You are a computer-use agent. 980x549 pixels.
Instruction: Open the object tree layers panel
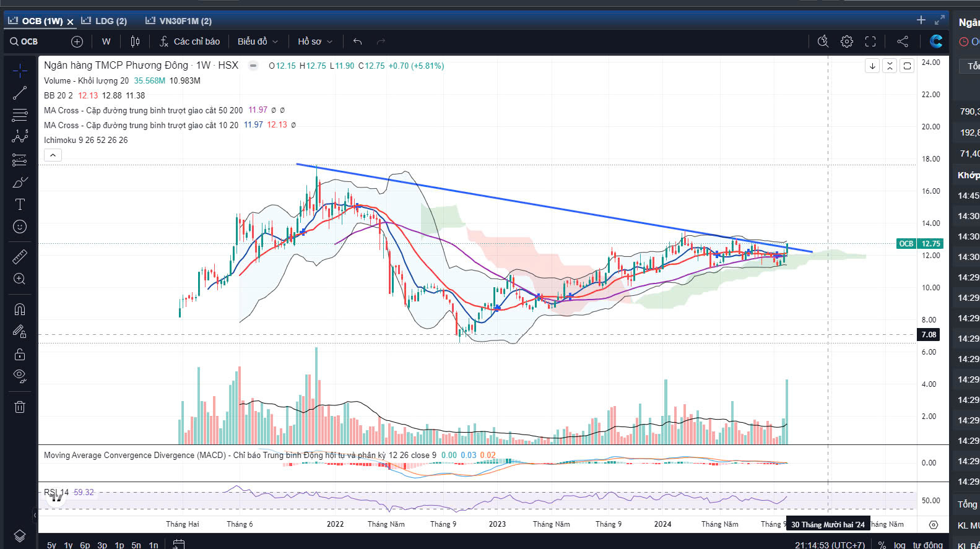click(x=20, y=536)
